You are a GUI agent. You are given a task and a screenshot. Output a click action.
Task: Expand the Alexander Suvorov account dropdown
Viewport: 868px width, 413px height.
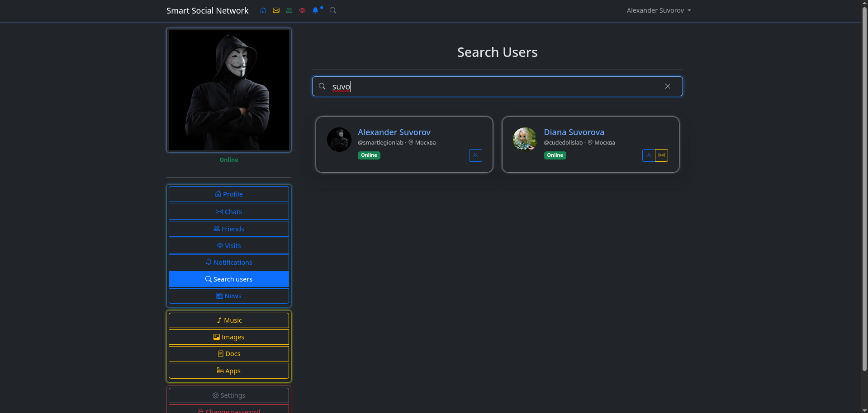(659, 10)
